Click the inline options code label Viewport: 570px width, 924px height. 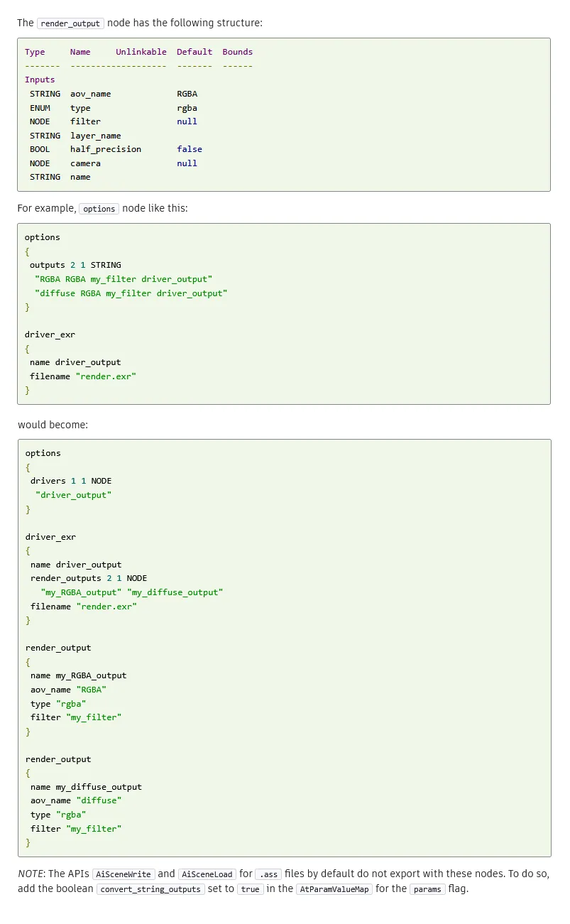99,209
